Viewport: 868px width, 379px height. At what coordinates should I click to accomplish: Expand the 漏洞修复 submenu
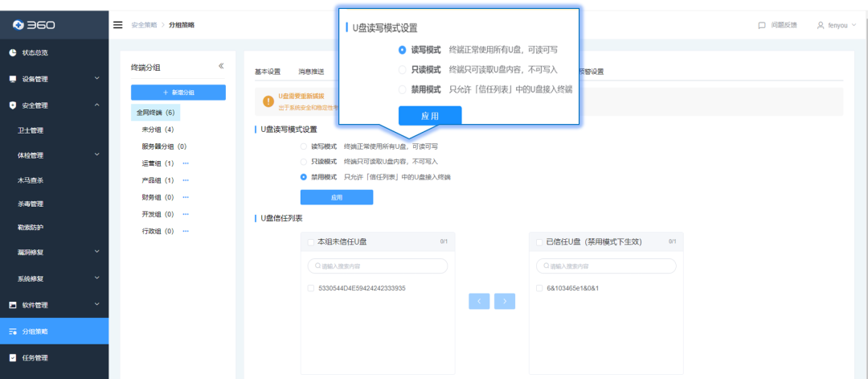pos(55,252)
